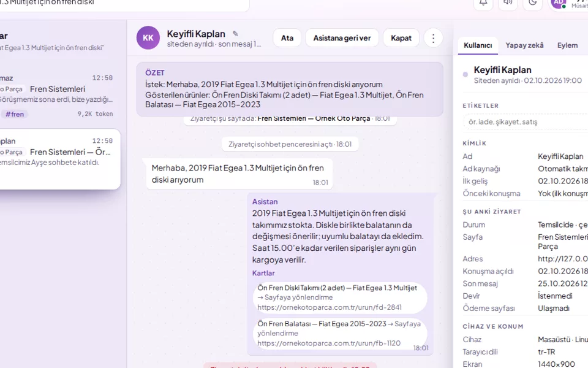Click the Tarayıcı dili tr-TR value
This screenshot has height=368, width=588.
coord(546,352)
